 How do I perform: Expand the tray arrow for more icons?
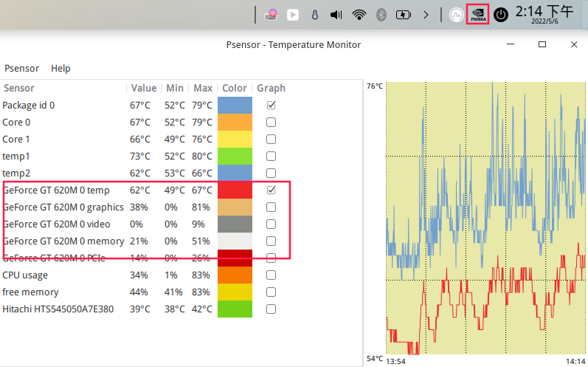[x=426, y=14]
